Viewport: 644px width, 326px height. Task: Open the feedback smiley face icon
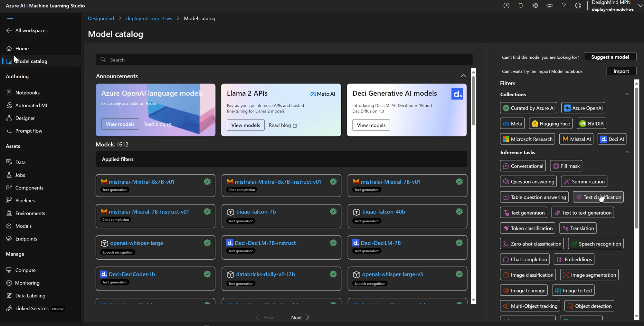point(578,5)
